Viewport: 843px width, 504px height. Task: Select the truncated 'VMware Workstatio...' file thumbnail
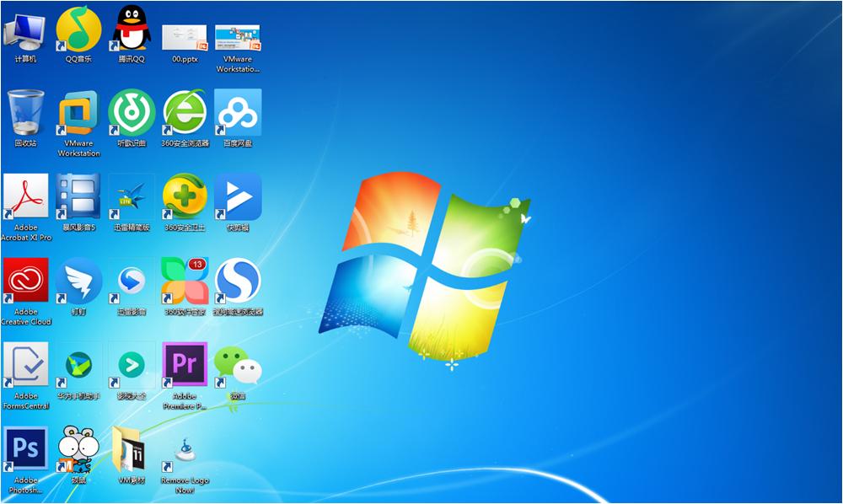tap(238, 38)
